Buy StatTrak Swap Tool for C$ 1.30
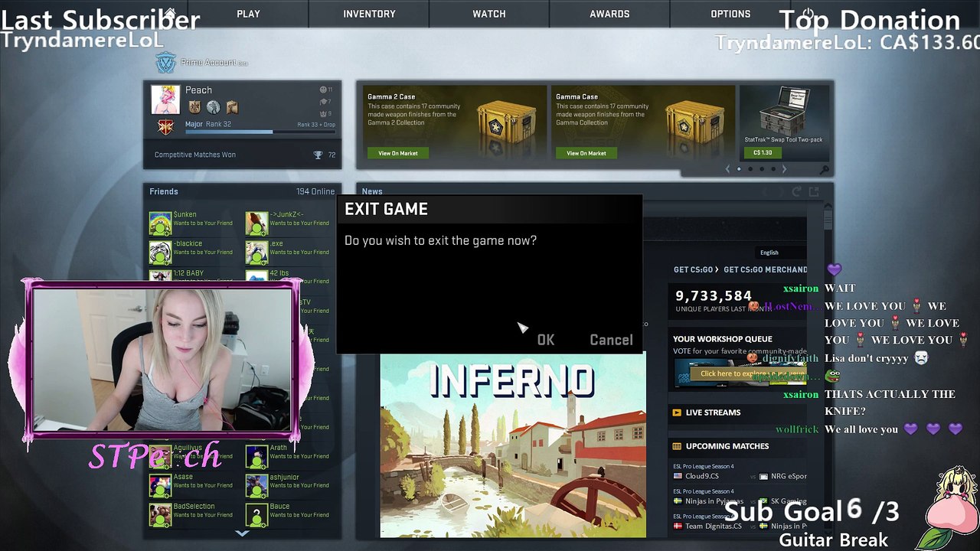 coord(763,153)
